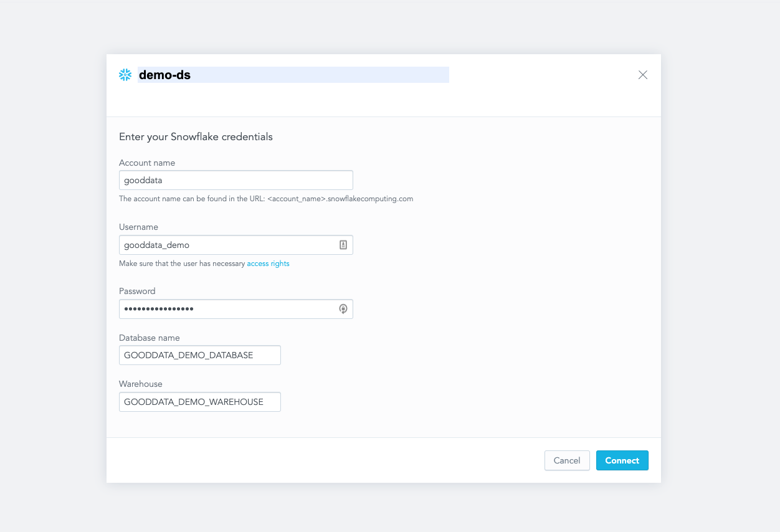Close the dialog with the X icon
The image size is (780, 532).
coord(643,75)
